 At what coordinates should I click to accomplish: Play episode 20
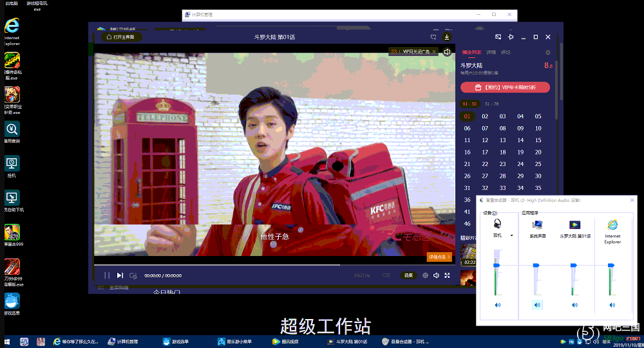coord(538,152)
